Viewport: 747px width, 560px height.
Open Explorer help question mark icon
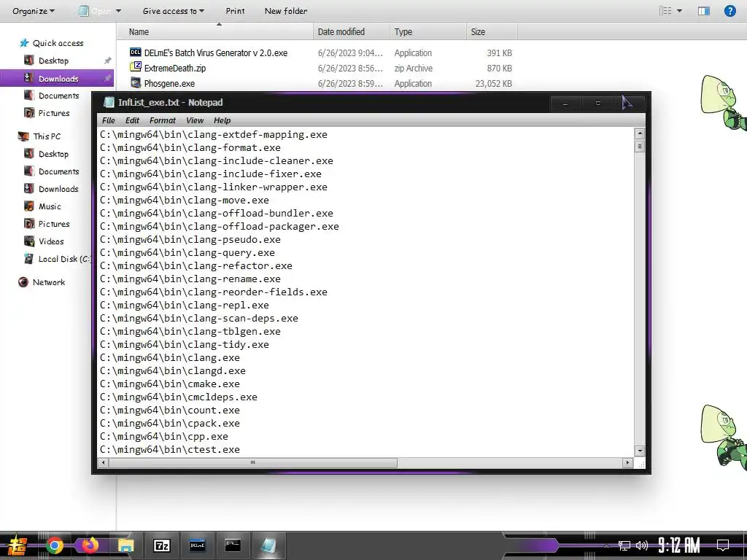click(x=729, y=11)
